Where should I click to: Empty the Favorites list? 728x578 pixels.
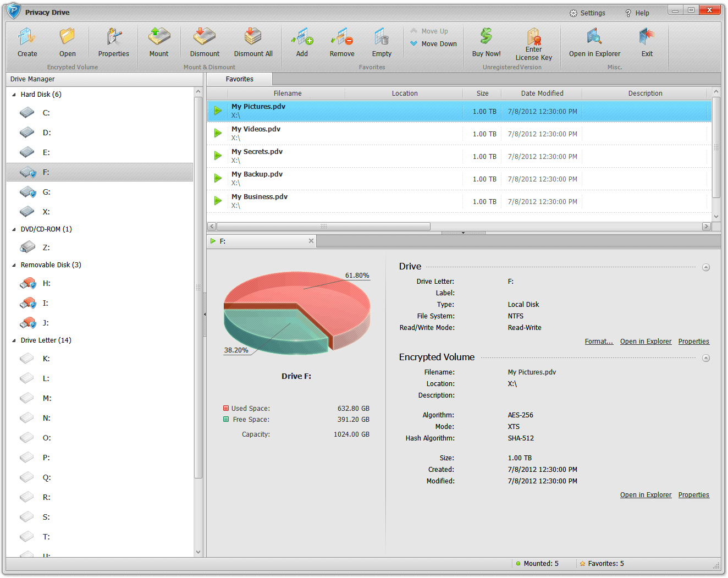click(381, 41)
